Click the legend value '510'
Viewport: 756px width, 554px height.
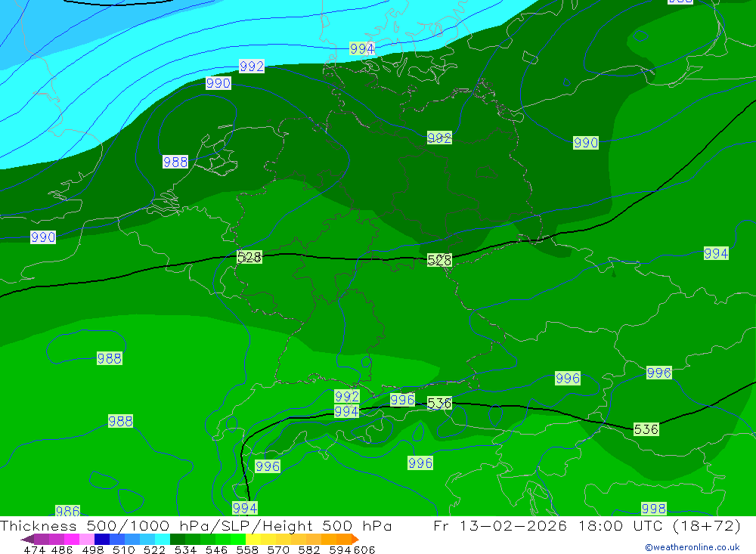pyautogui.click(x=123, y=550)
